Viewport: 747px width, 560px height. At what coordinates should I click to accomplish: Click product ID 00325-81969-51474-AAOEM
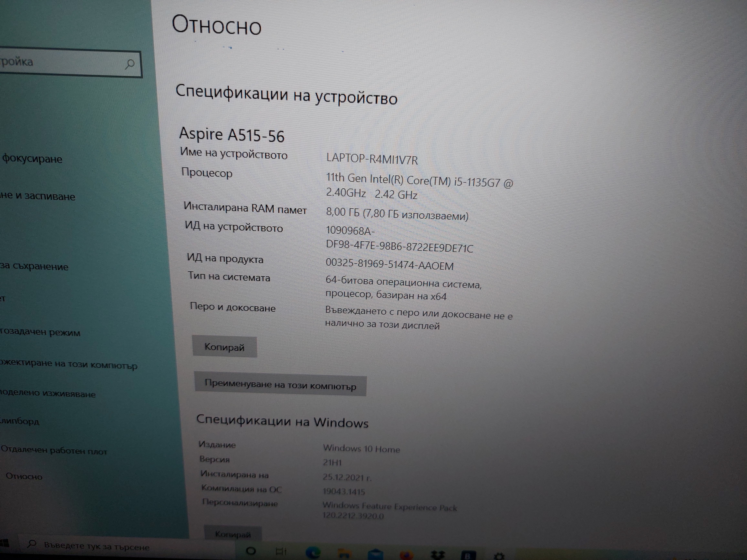pyautogui.click(x=389, y=264)
